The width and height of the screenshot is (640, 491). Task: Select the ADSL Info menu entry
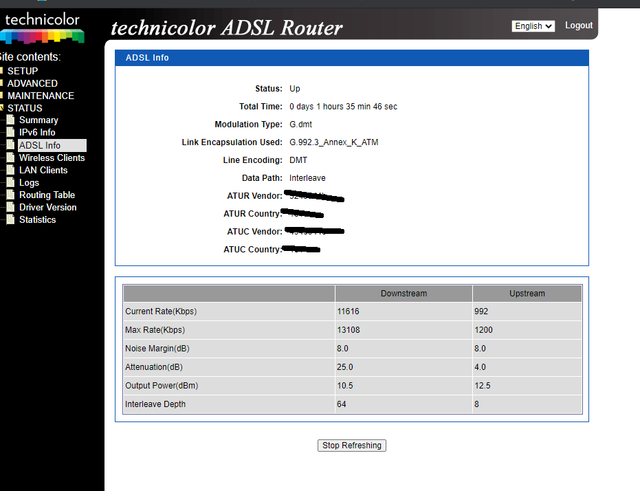pos(52,145)
